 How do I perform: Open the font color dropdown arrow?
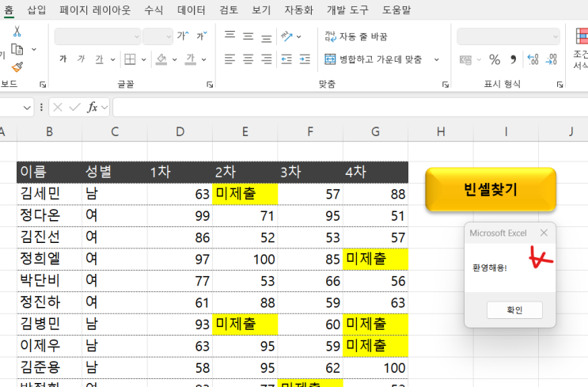pyautogui.click(x=203, y=59)
